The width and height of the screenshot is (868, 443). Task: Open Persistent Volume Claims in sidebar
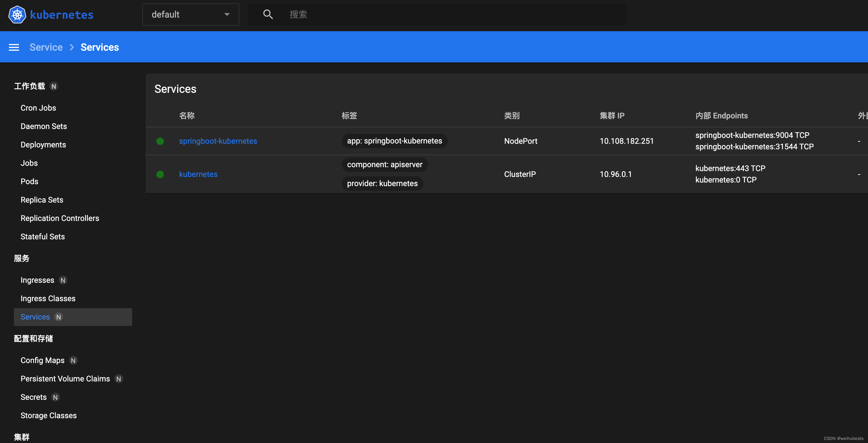click(65, 379)
